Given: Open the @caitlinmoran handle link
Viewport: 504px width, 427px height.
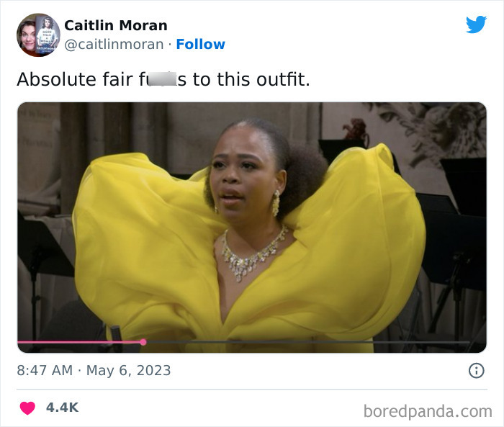Looking at the screenshot, I should [114, 45].
